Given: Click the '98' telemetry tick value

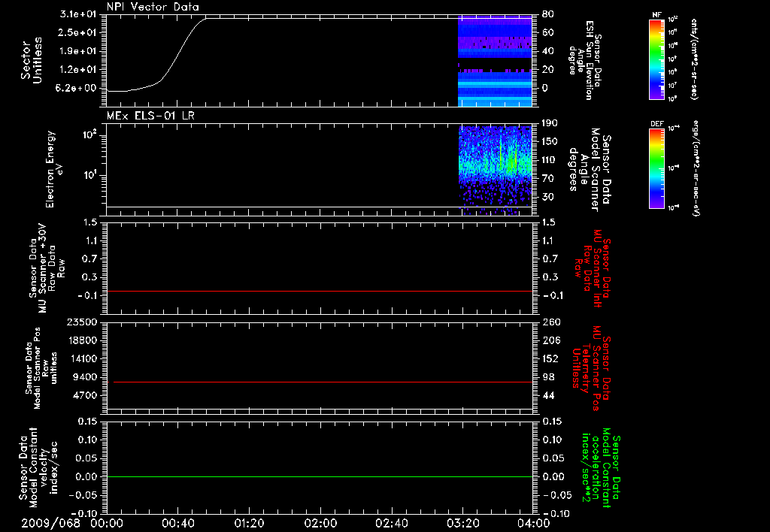Looking at the screenshot, I should click(x=548, y=377).
